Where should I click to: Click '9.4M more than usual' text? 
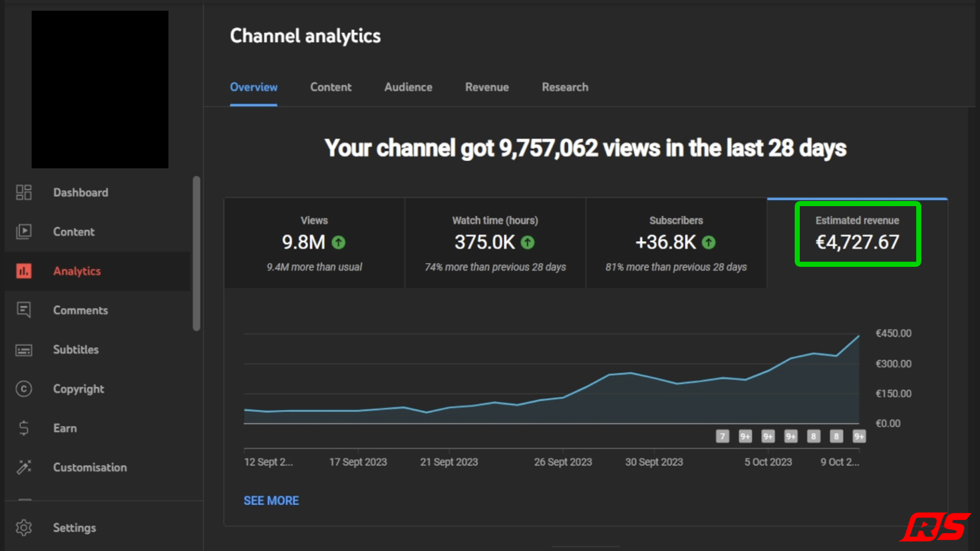pyautogui.click(x=314, y=267)
